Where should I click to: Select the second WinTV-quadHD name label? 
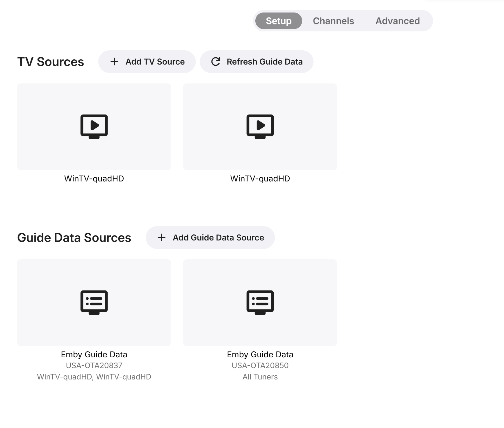point(260,179)
